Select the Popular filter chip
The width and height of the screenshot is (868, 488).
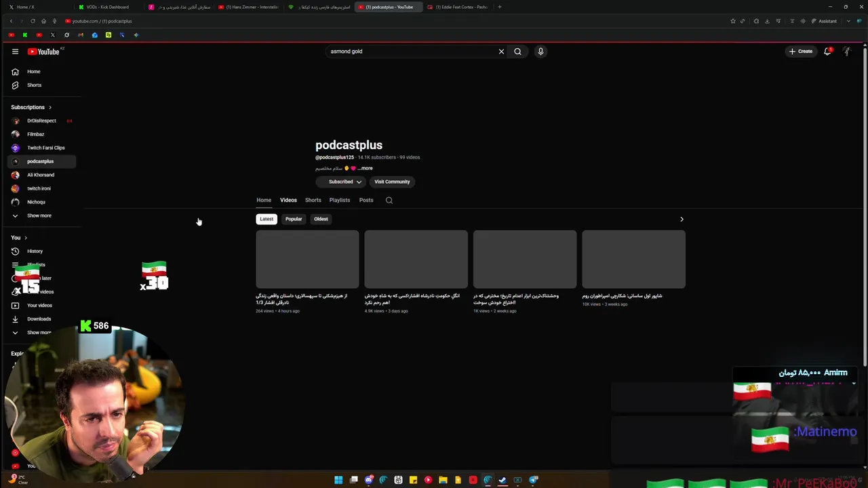pos(294,219)
